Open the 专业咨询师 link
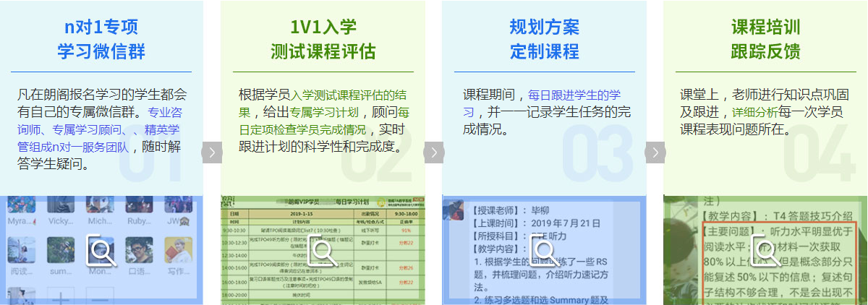This screenshot has width=868, height=305. point(164,113)
